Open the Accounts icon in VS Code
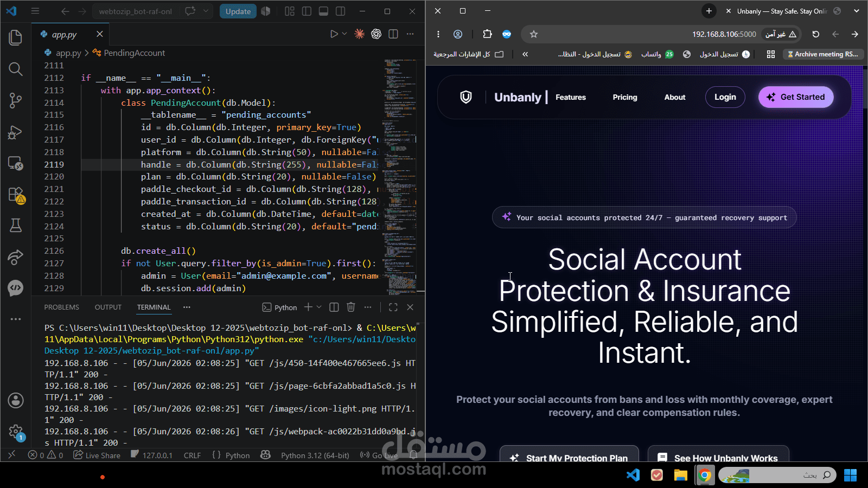This screenshot has width=868, height=488. click(x=16, y=401)
